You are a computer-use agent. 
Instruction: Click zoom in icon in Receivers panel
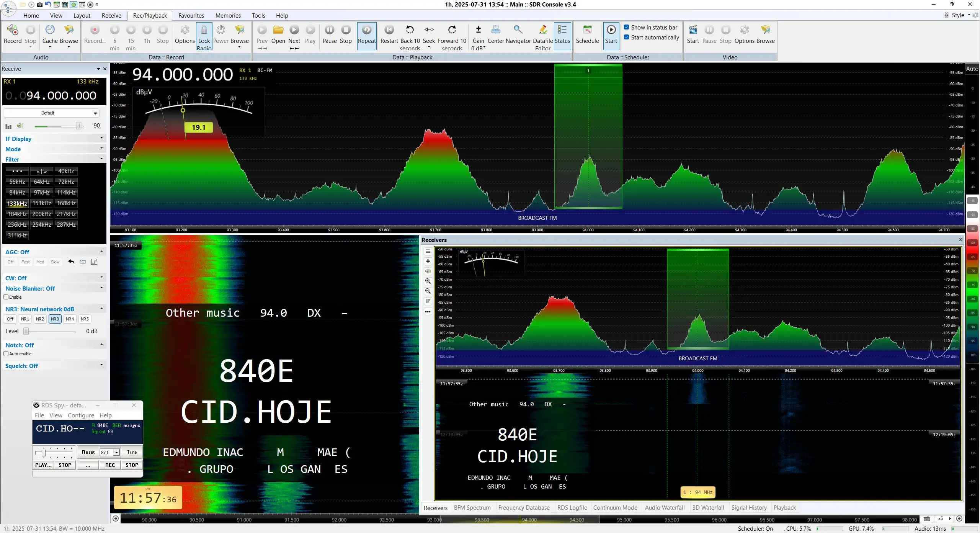[x=428, y=281]
